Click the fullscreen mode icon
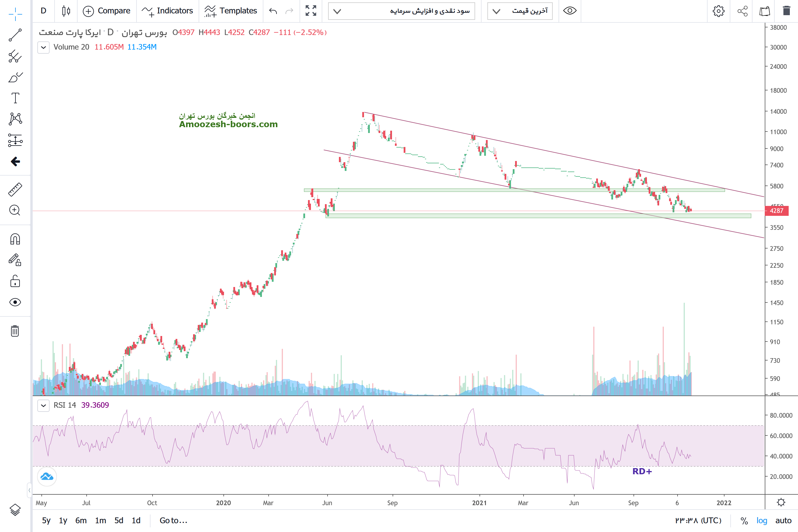The width and height of the screenshot is (798, 532). [310, 11]
